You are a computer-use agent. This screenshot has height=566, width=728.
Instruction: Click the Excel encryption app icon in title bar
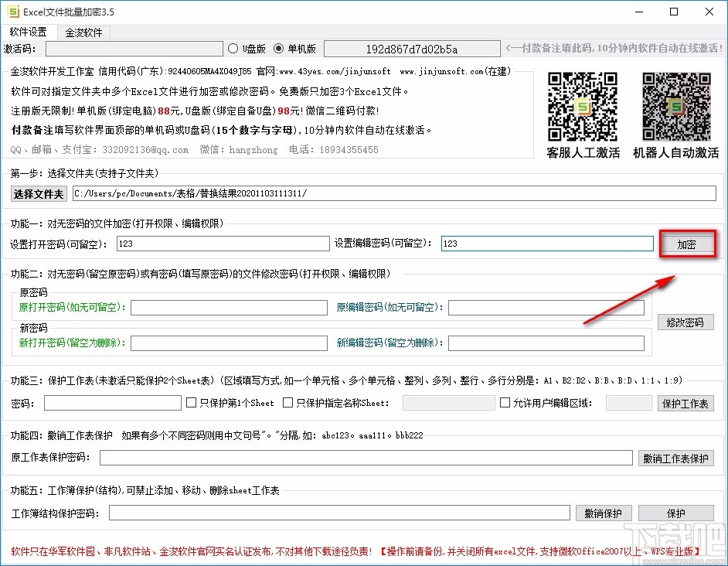click(x=12, y=12)
